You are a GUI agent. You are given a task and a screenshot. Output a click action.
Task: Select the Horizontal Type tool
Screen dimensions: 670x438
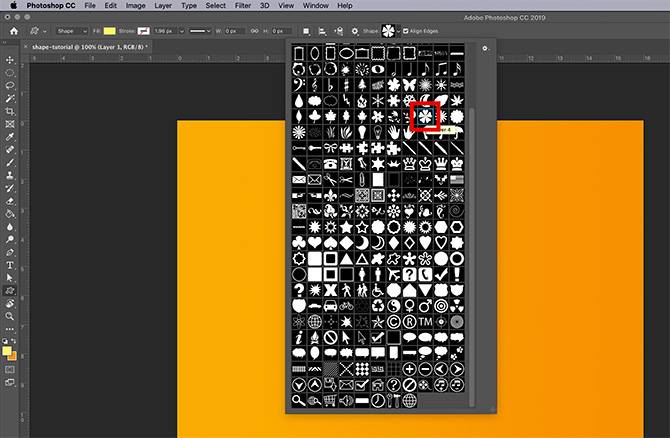(x=9, y=265)
